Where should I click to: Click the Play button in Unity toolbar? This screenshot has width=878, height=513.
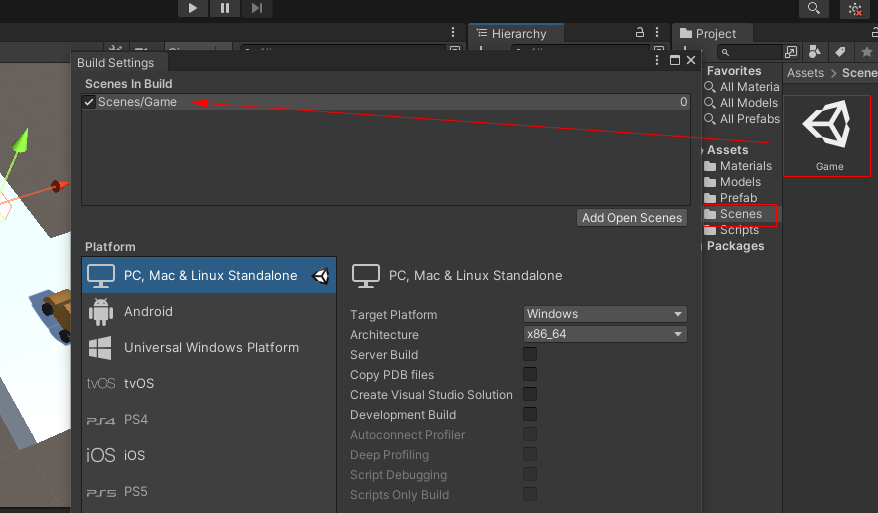pos(193,8)
